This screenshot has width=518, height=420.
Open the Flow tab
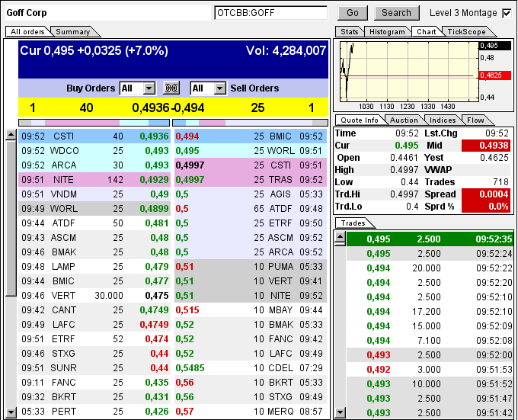(475, 120)
